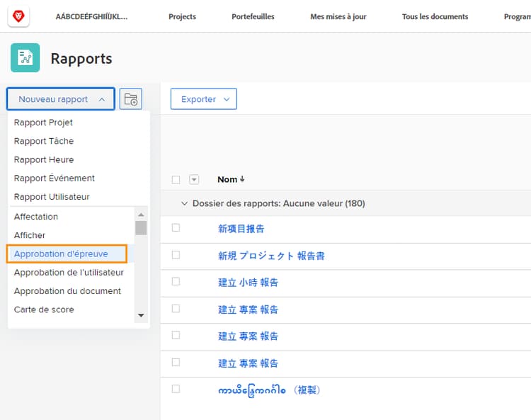Open the selection options dropdown arrow
Viewport: 531px width, 420px height.
[194, 180]
